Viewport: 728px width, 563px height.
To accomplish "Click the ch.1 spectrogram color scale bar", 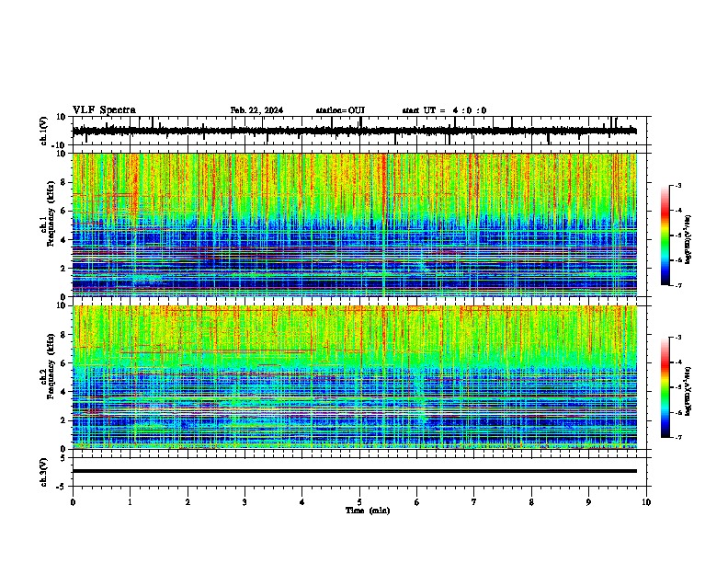I will [x=665, y=236].
